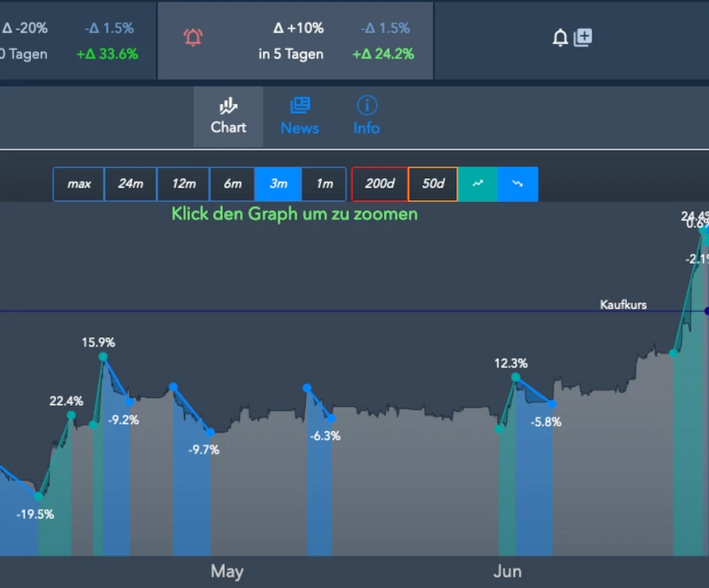Click the -19.5% trough point on chart
This screenshot has height=588, width=709.
tap(38, 497)
